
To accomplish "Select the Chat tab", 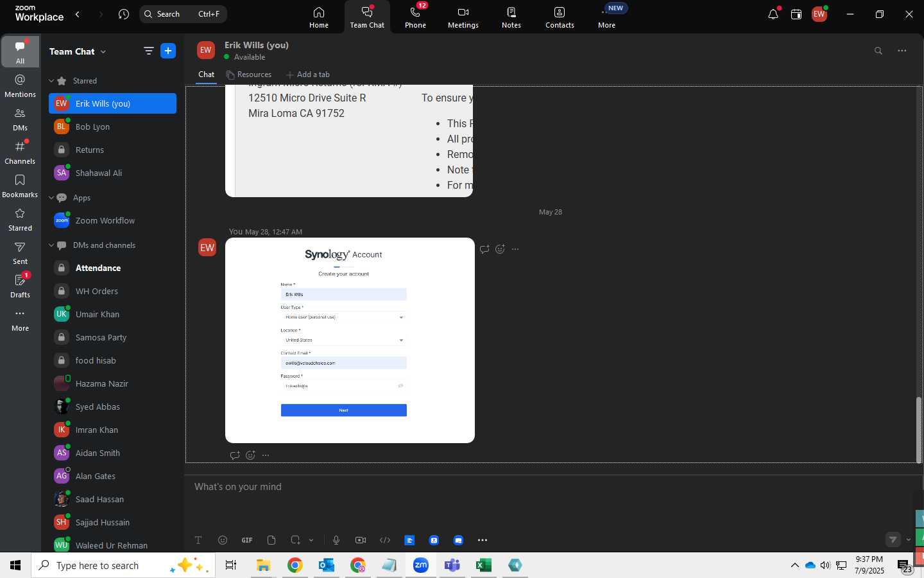I will coord(207,74).
